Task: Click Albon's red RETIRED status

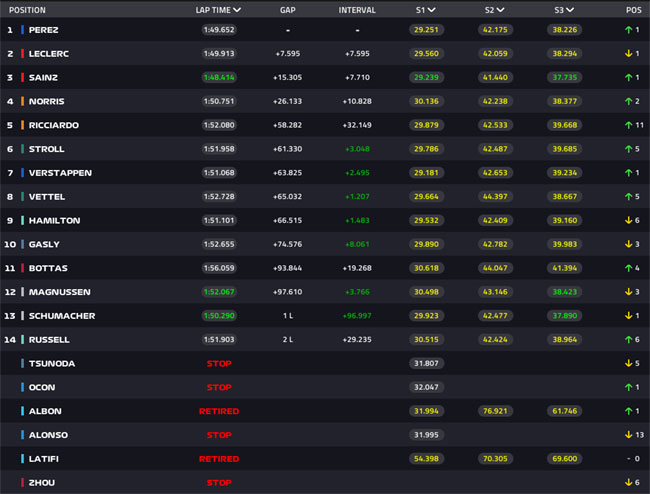Action: tap(219, 411)
